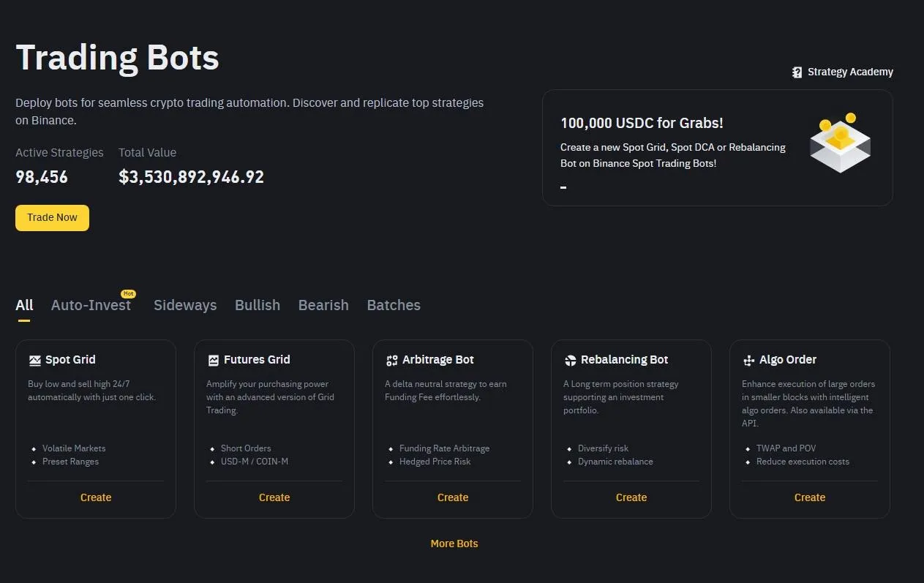Viewport: 924px width, 583px height.
Task: Create a Spot Grid bot
Action: [96, 497]
